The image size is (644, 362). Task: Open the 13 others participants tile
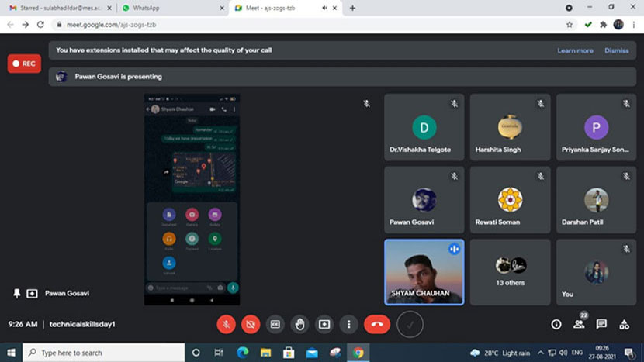510,271
